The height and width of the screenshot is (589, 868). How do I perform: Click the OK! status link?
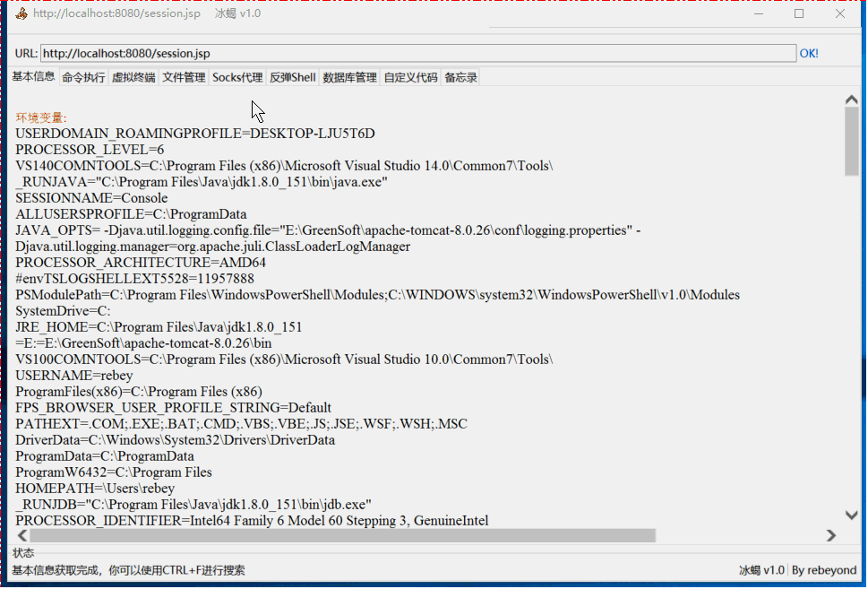pyautogui.click(x=809, y=53)
